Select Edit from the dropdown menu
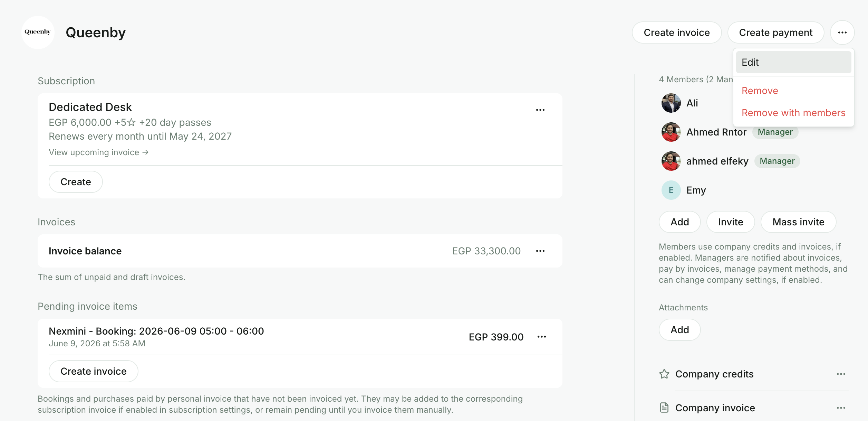Screen dimensions: 868x421 793,62
